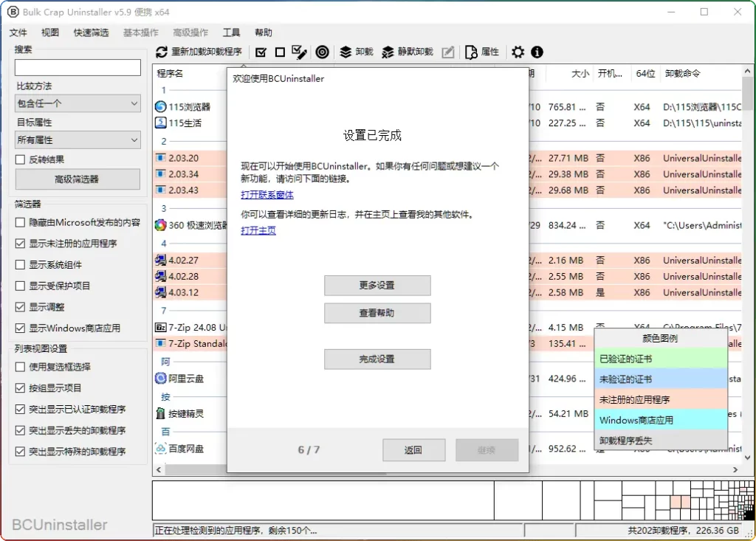Viewport: 756px width, 541px height.
Task: Click the 更多设置 button
Action: 377,286
